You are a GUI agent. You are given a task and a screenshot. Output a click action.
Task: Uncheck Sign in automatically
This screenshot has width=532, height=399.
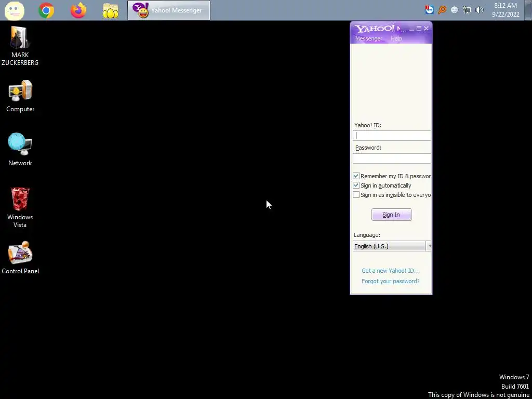(356, 185)
